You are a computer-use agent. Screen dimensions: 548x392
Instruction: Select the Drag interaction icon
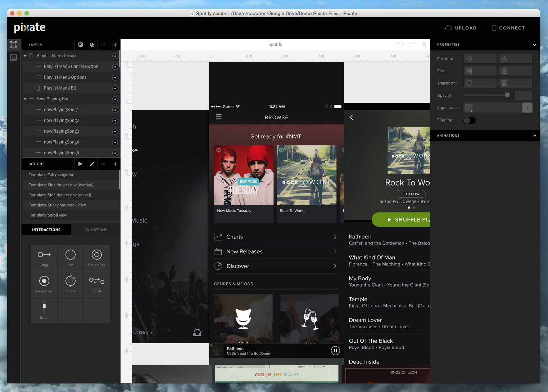[x=44, y=255]
